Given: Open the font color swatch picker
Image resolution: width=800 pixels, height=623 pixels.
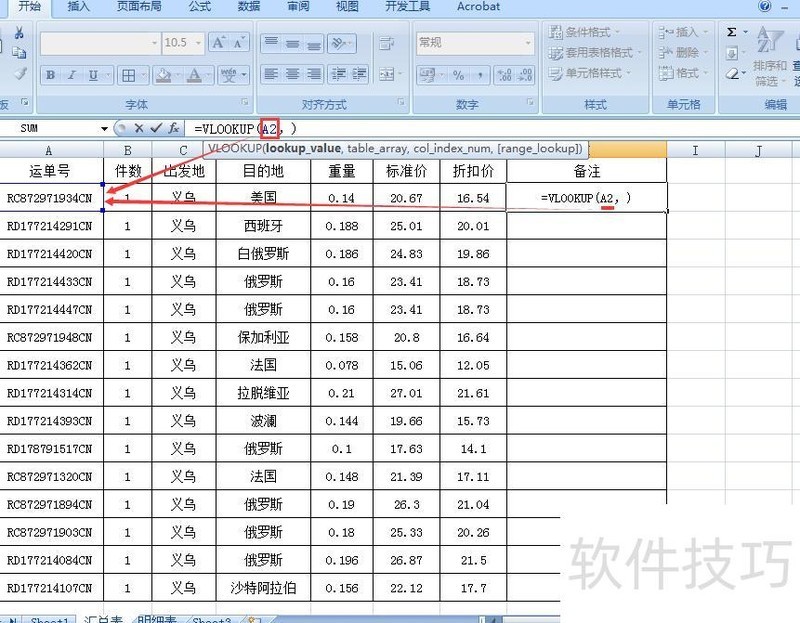Looking at the screenshot, I should 208,75.
